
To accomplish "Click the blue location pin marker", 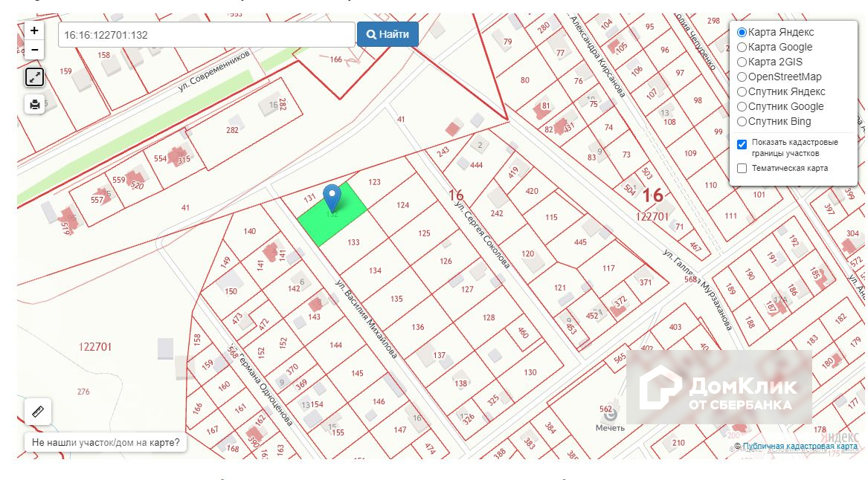I will (x=332, y=198).
